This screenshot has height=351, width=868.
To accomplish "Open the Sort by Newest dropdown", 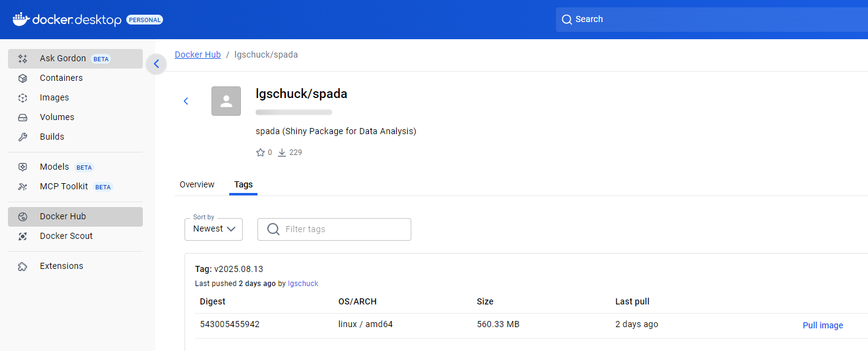I will tap(213, 229).
